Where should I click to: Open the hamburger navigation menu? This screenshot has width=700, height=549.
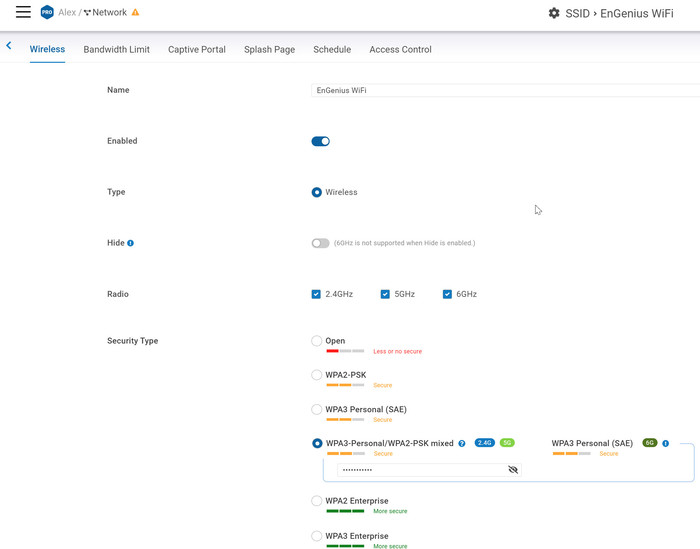(23, 12)
